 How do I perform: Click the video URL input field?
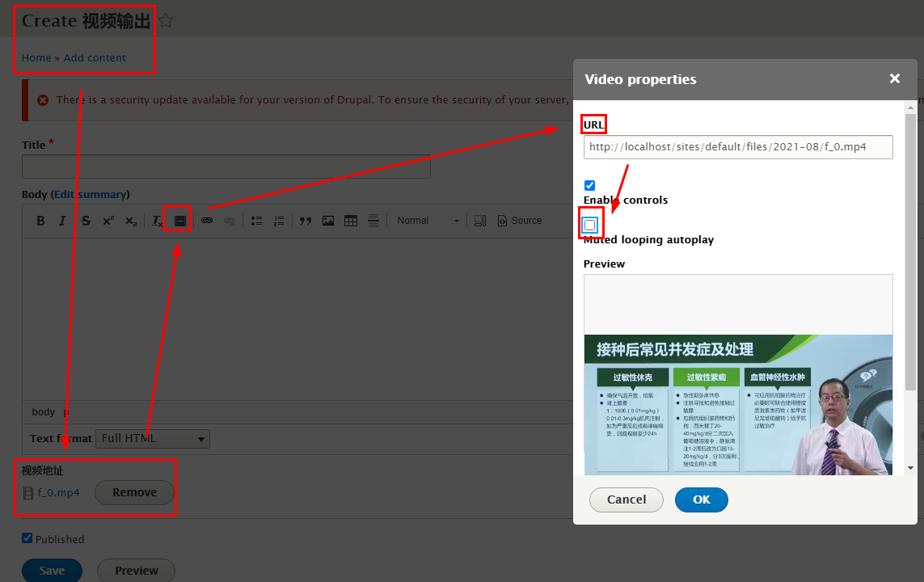(x=738, y=147)
